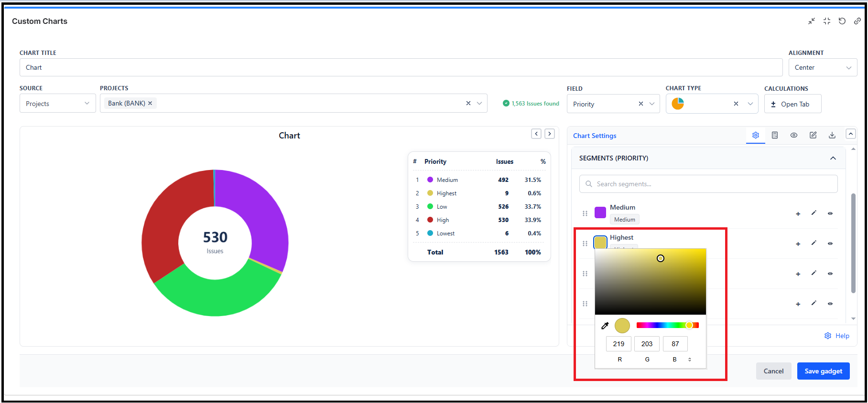Click the Highest row in the legend table
Image resolution: width=868 pixels, height=403 pixels.
(x=479, y=193)
